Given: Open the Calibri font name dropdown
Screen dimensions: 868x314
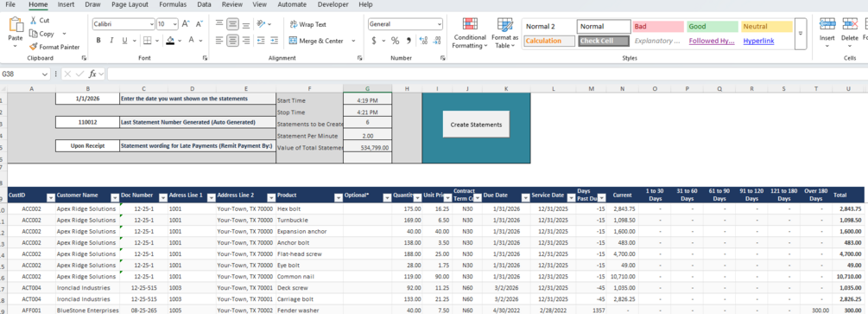Looking at the screenshot, I should tap(152, 24).
